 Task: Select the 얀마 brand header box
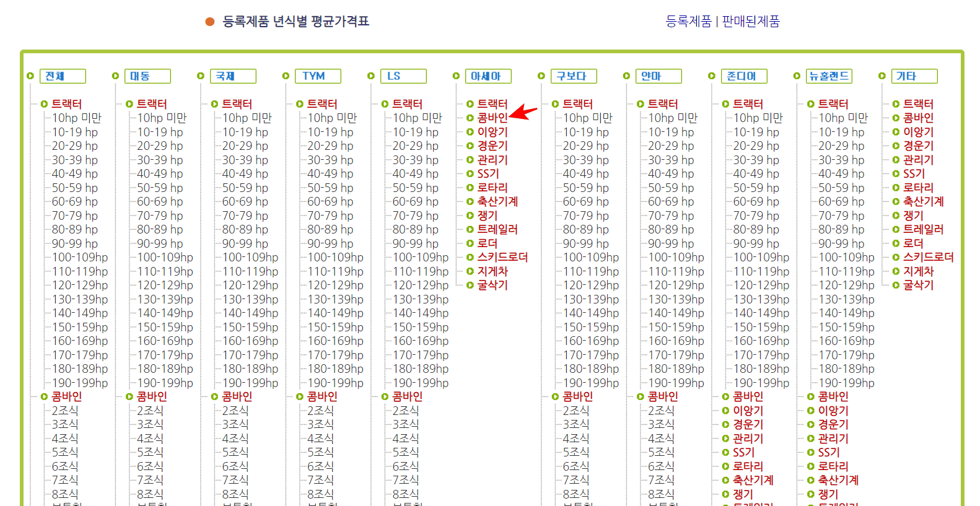pos(658,76)
